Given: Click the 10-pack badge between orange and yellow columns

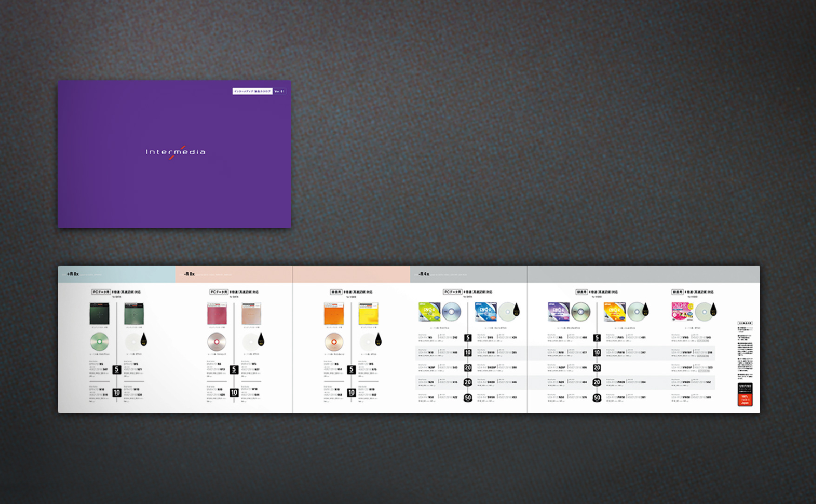Looking at the screenshot, I should pos(351,393).
